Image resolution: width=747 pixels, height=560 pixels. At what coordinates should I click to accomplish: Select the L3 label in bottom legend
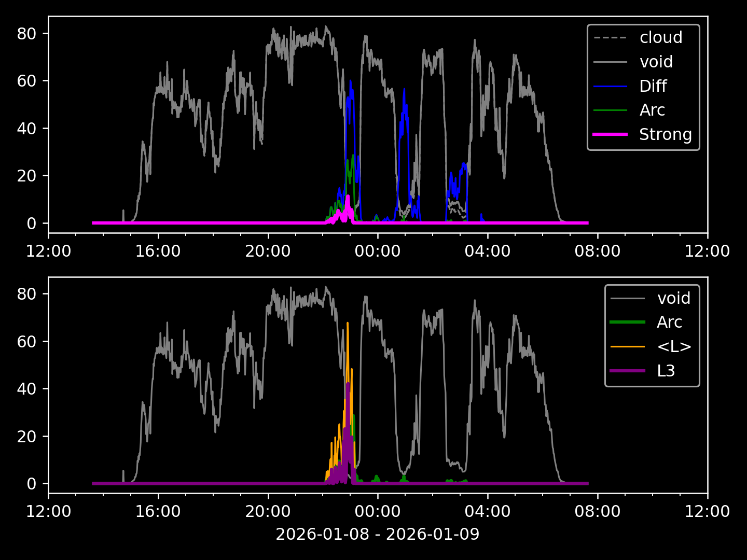tap(666, 371)
